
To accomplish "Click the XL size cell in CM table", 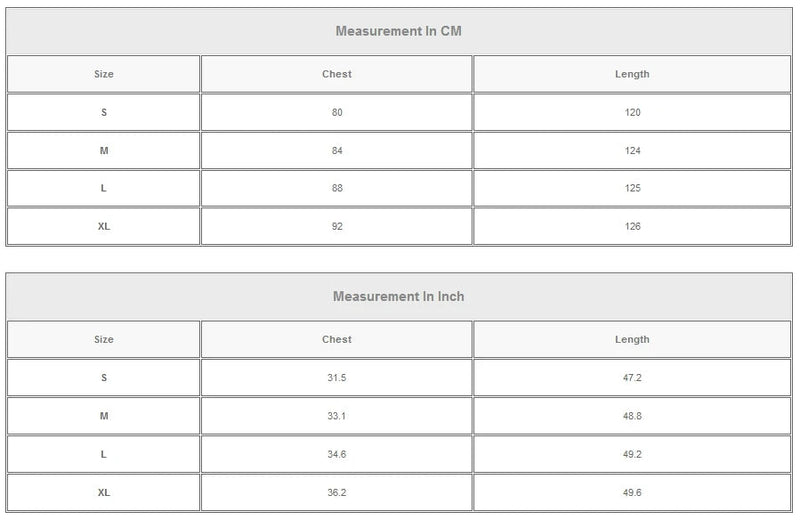I will tap(104, 227).
